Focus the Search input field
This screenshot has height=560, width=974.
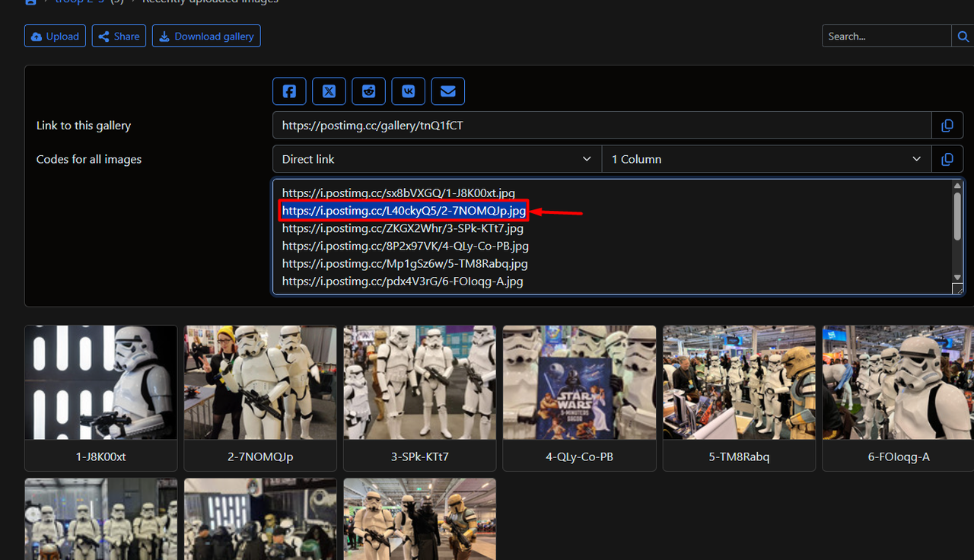(886, 36)
